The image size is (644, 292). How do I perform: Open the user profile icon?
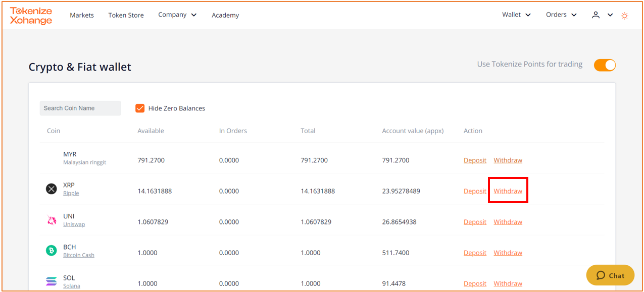coord(596,15)
